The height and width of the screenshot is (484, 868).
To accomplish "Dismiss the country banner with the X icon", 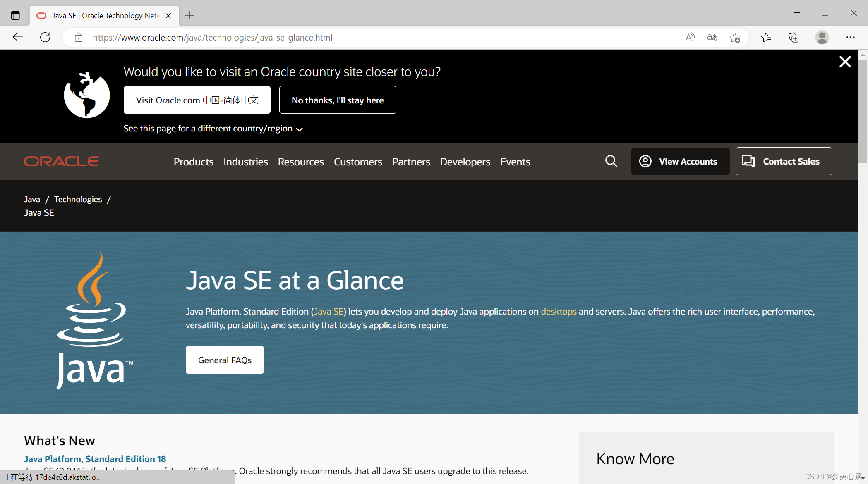I will pos(845,62).
